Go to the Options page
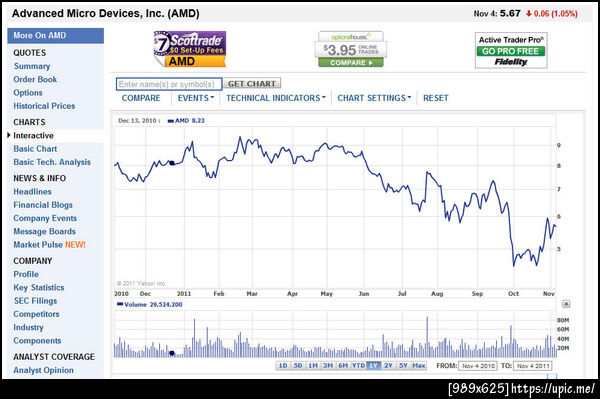 pos(28,93)
